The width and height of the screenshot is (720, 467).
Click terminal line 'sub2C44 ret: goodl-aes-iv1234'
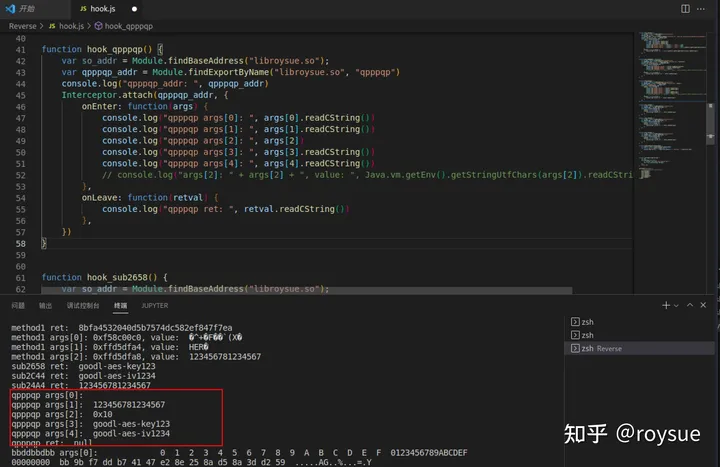point(83,376)
